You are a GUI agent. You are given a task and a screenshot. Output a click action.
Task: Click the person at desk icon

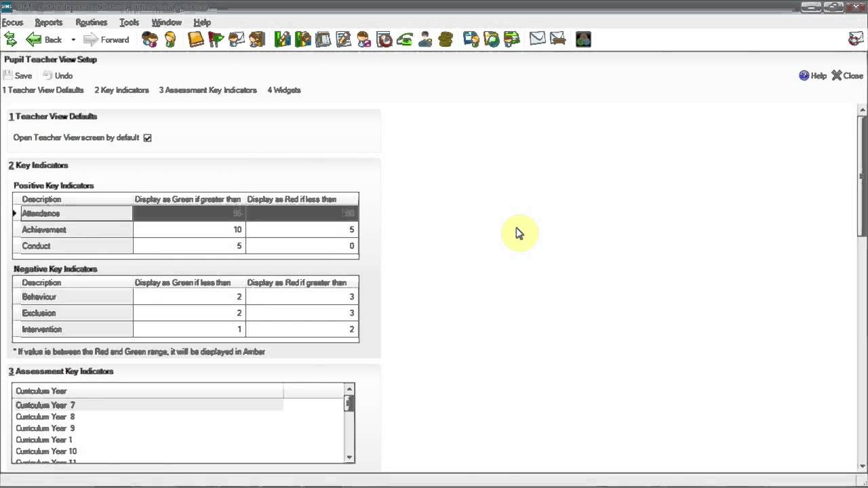click(x=425, y=39)
